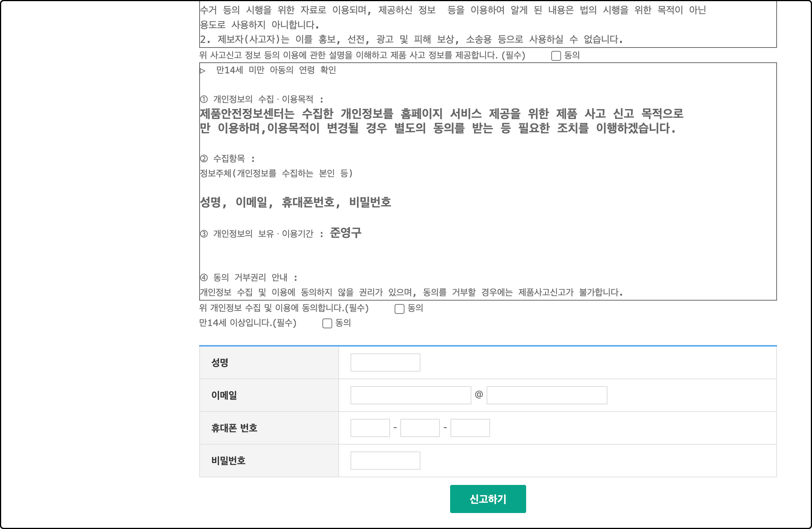
Task: Click the first 휴대폰 번호 field
Action: click(370, 428)
